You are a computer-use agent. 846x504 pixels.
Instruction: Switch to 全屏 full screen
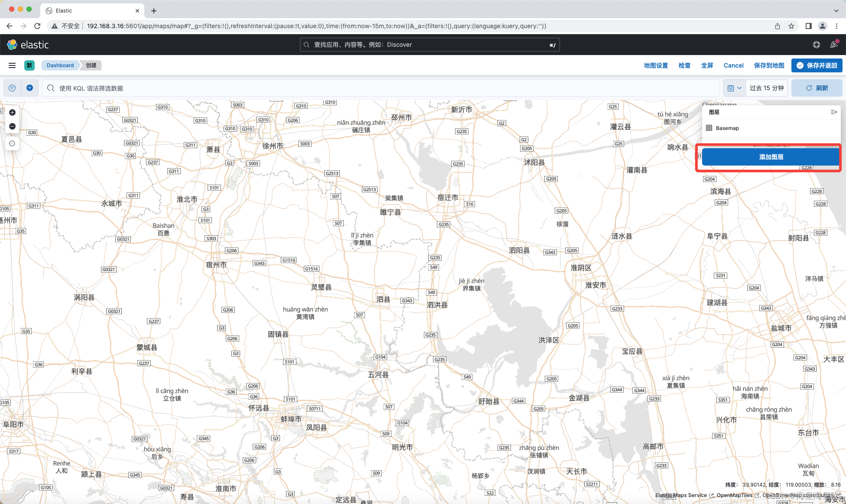coord(707,65)
